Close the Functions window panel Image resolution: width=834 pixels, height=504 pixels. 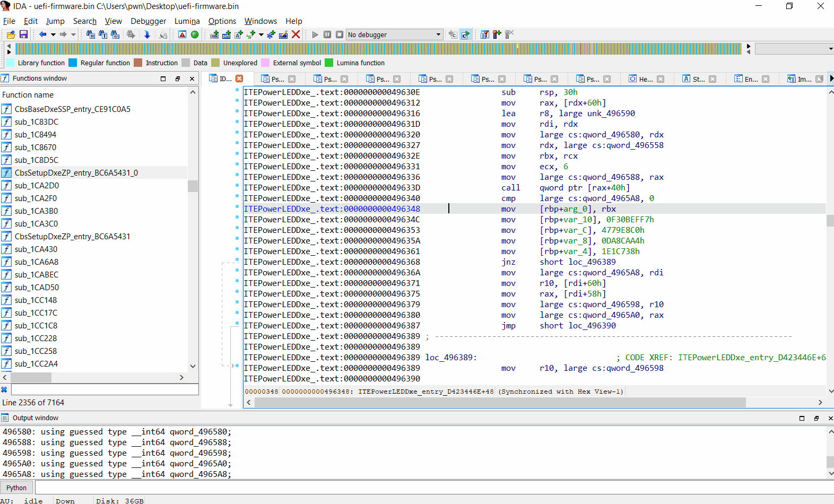192,79
